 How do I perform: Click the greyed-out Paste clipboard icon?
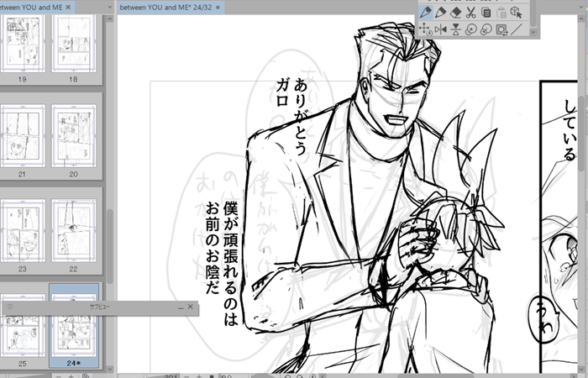(x=501, y=13)
